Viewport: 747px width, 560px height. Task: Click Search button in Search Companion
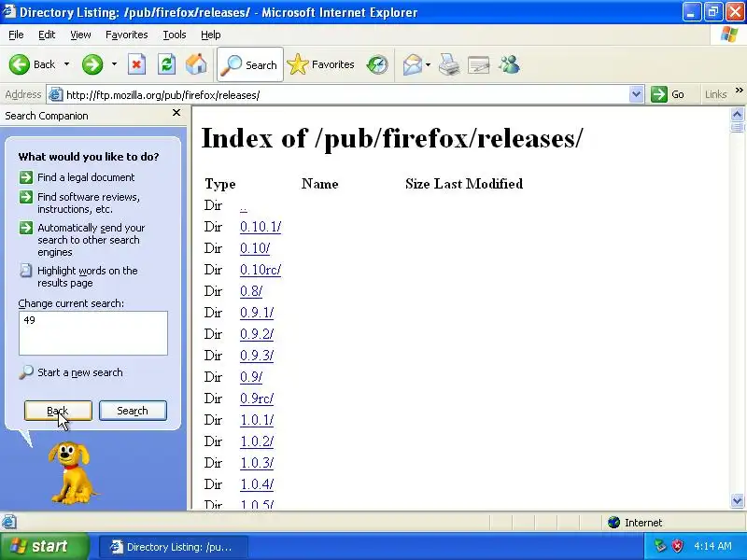click(133, 411)
